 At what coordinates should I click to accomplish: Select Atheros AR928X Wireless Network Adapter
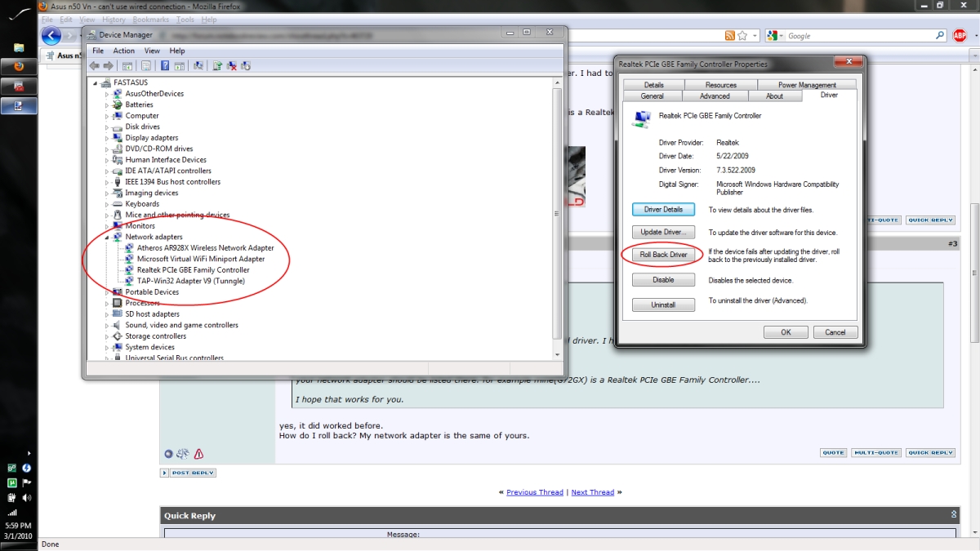coord(205,247)
